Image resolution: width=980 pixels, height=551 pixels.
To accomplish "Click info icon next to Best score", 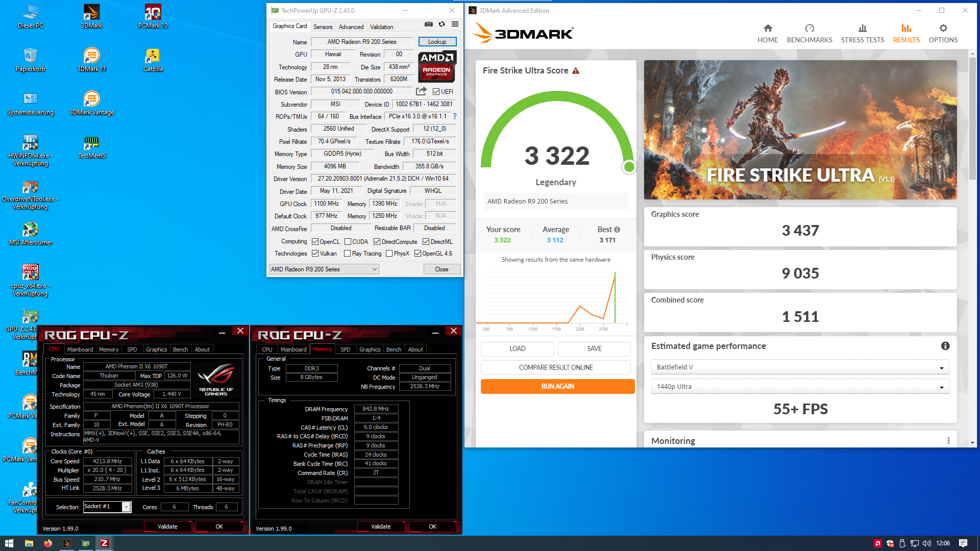I will tap(617, 230).
